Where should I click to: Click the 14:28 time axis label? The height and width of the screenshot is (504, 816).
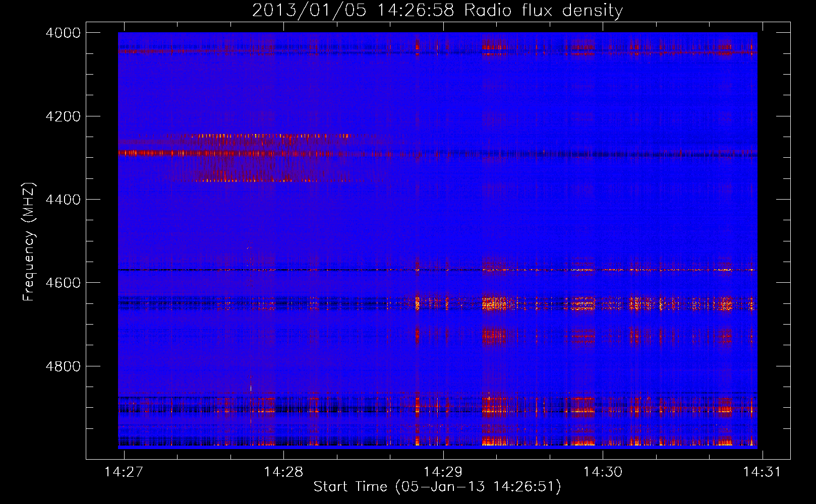[283, 472]
